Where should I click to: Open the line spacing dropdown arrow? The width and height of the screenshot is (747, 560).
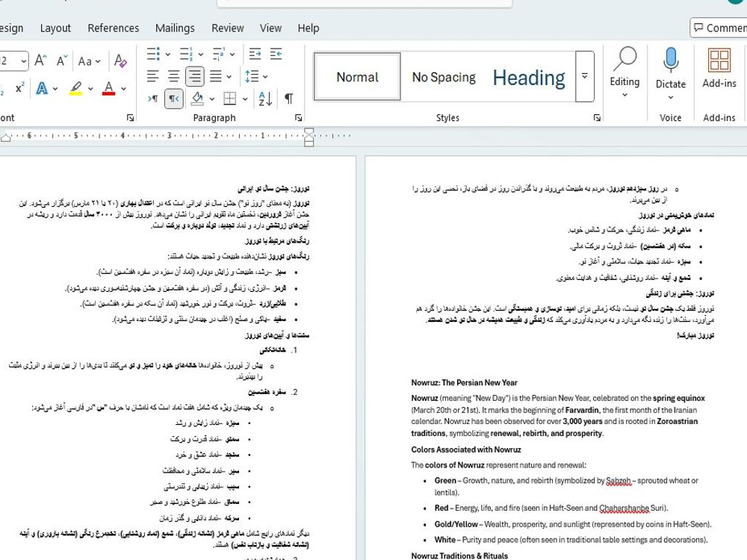pyautogui.click(x=265, y=77)
